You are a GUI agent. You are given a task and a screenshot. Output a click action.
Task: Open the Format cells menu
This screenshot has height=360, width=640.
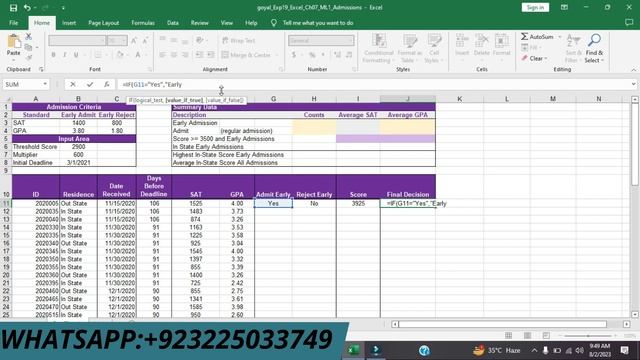(502, 46)
